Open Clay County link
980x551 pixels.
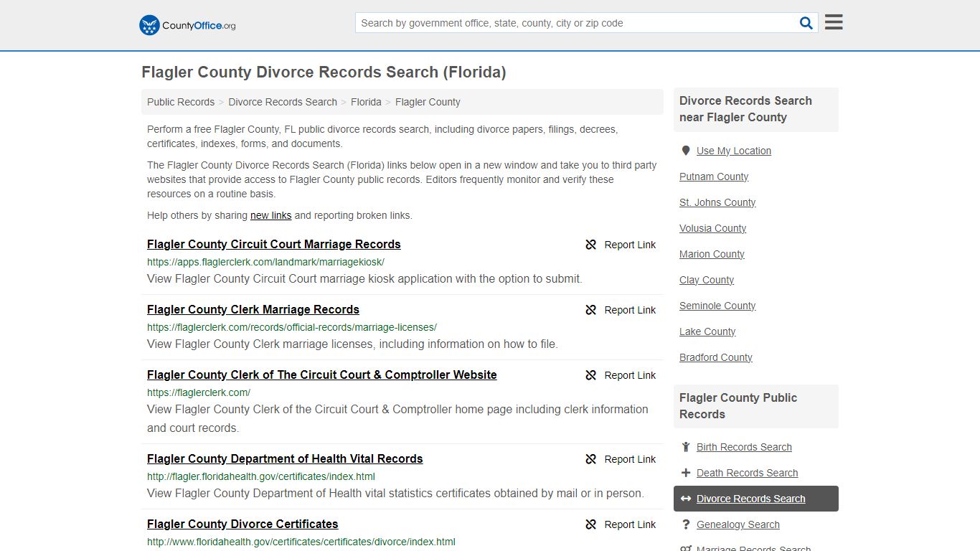707,280
